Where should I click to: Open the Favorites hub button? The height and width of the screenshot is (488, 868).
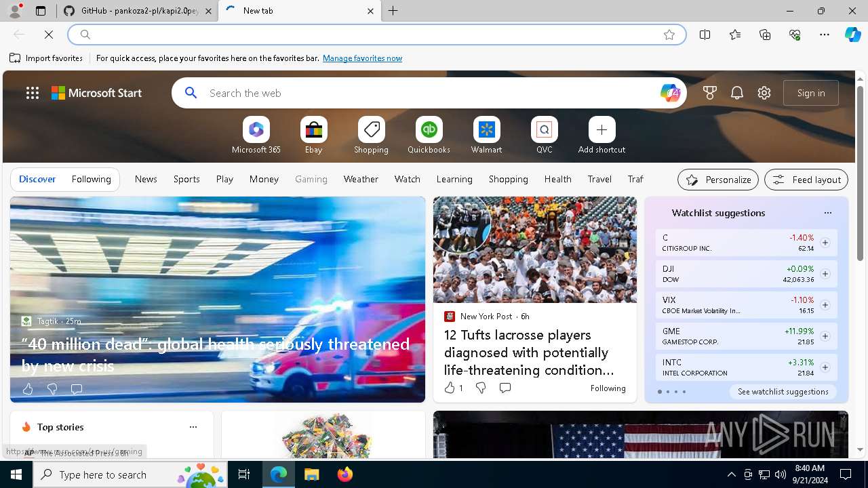(735, 35)
